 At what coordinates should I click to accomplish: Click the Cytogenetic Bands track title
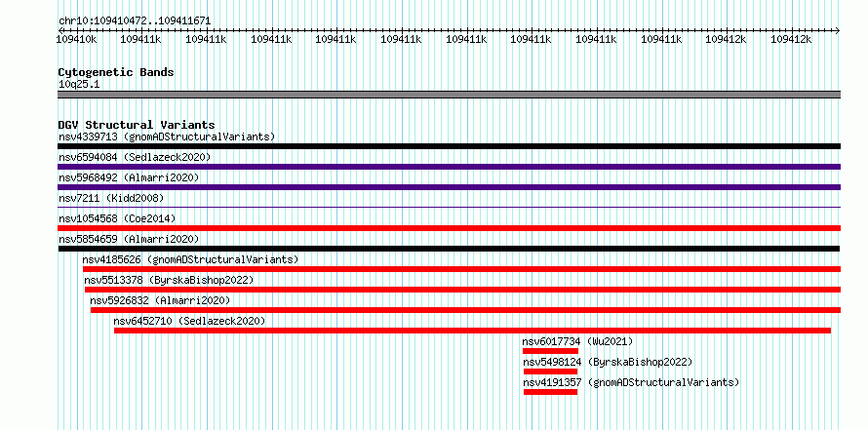(x=116, y=72)
